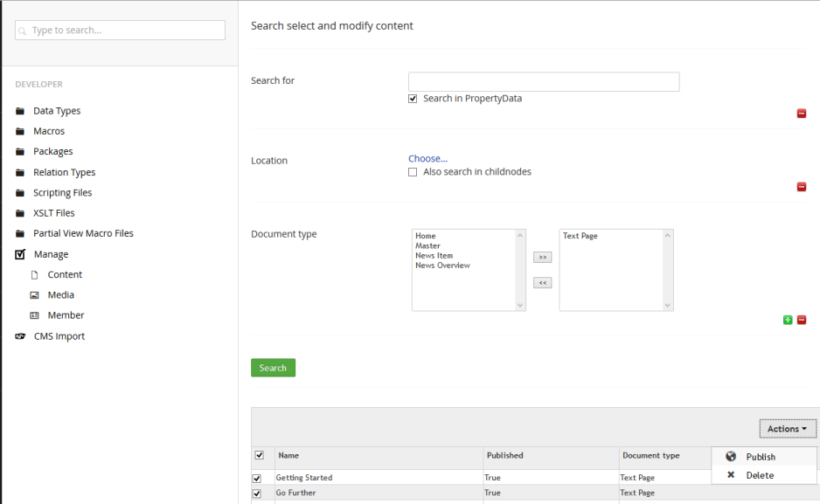
Task: Open the Actions dropdown button
Action: pyautogui.click(x=787, y=429)
